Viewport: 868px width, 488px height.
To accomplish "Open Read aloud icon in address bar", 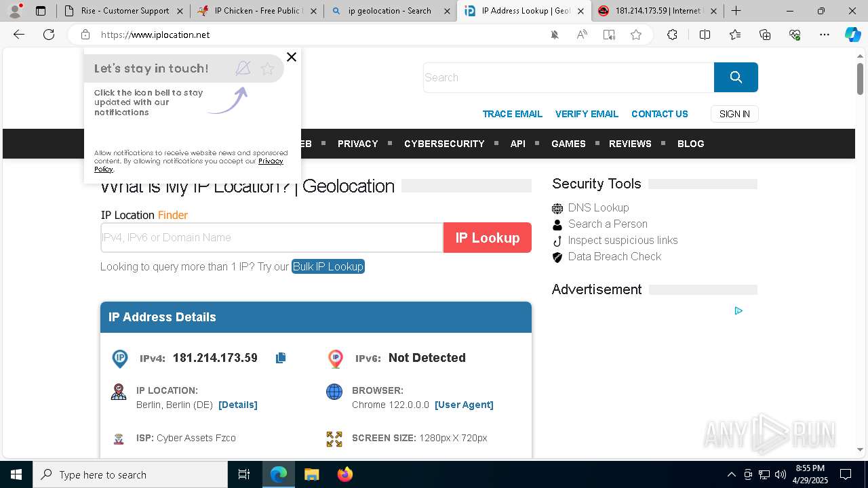I will [582, 35].
